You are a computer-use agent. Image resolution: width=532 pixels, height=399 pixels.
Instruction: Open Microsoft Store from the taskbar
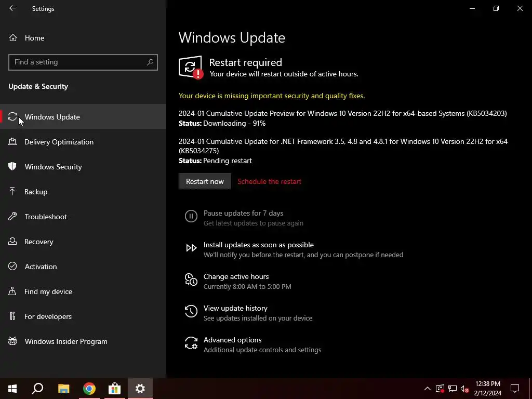pyautogui.click(x=115, y=389)
